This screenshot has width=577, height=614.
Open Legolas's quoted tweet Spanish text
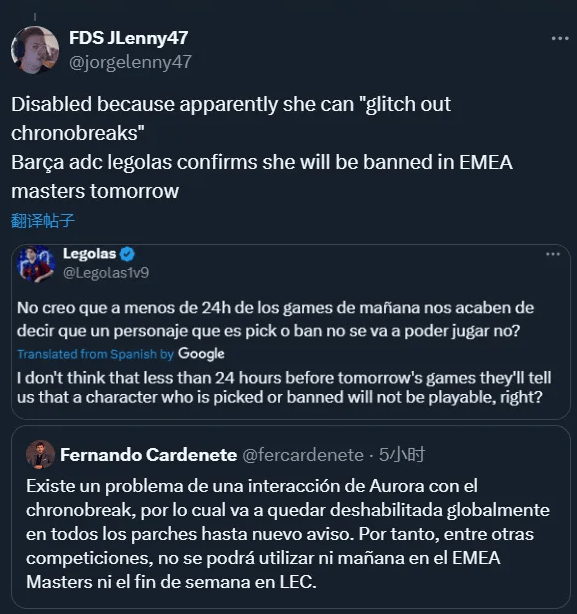point(275,319)
